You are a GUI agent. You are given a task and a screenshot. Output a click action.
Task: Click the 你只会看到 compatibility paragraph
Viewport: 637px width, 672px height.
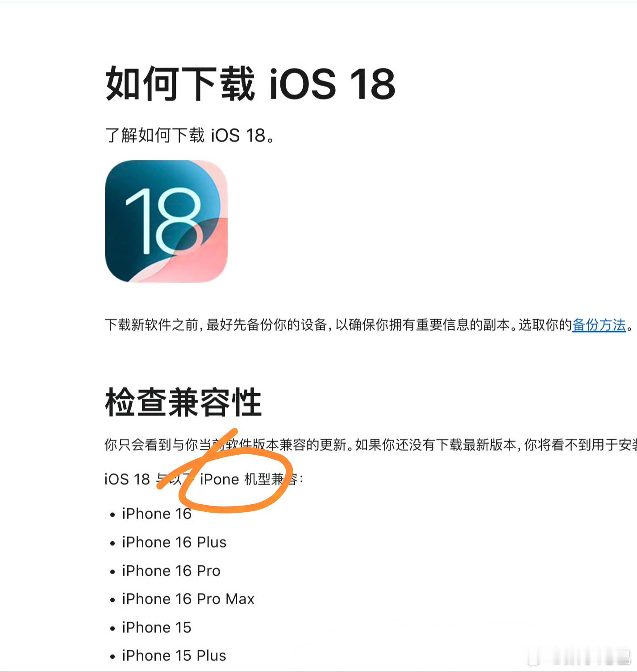click(371, 444)
